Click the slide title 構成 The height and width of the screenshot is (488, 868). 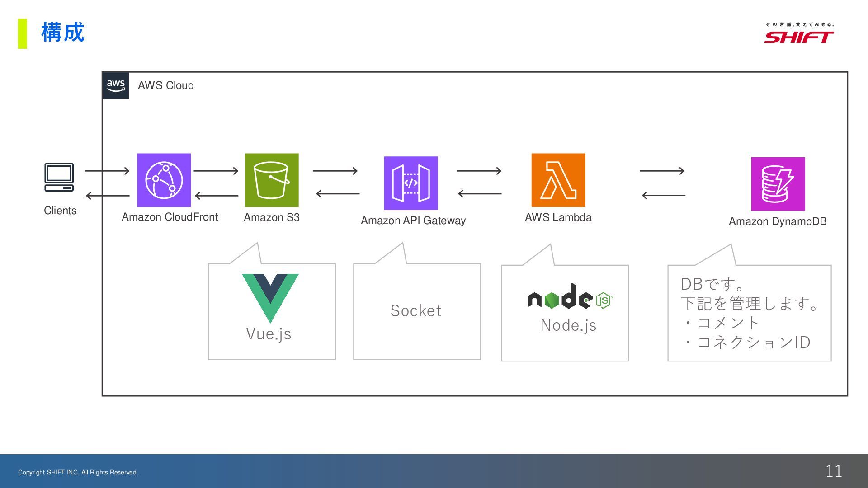(62, 33)
